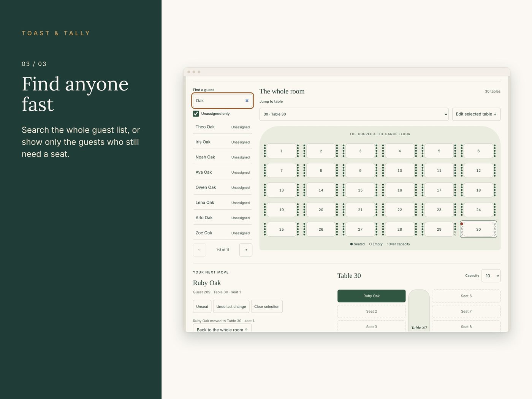This screenshot has width=532, height=399.
Task: Select guest Iris Oak from the list
Action: (x=223, y=142)
